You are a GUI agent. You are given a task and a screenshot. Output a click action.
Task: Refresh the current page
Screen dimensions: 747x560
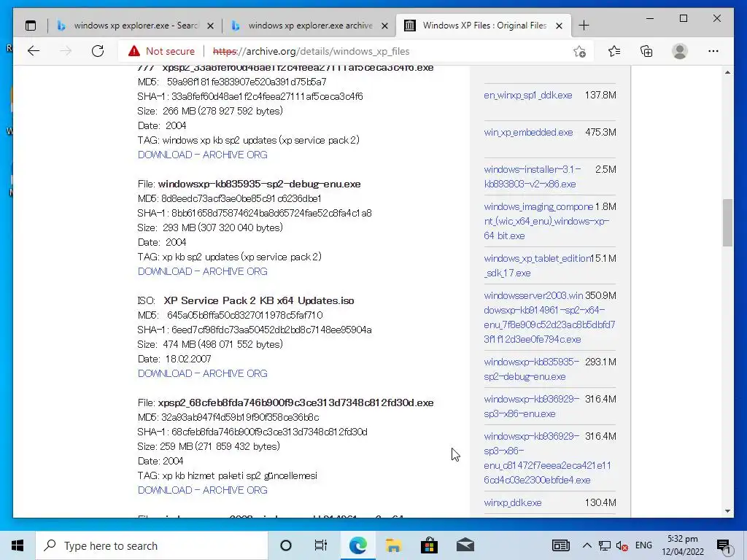click(98, 51)
